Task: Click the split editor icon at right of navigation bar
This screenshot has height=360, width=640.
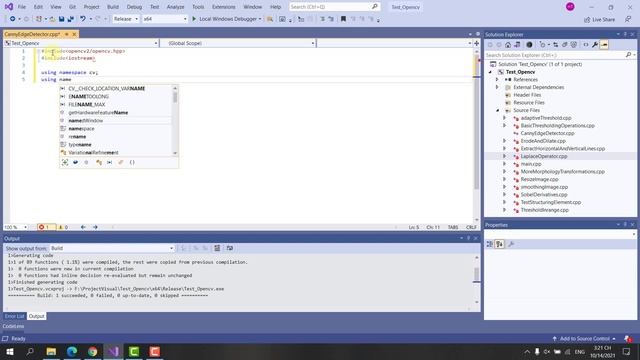Action: (x=476, y=43)
